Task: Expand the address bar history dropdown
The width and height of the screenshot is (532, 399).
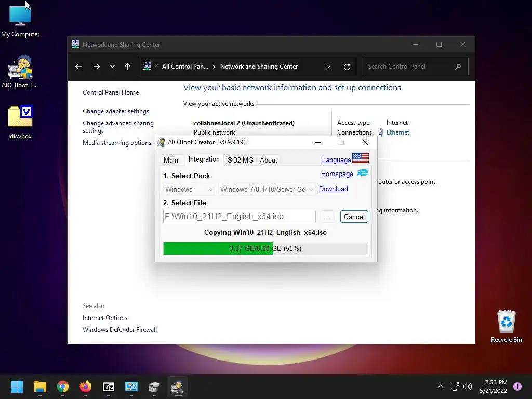Action: coord(328,67)
